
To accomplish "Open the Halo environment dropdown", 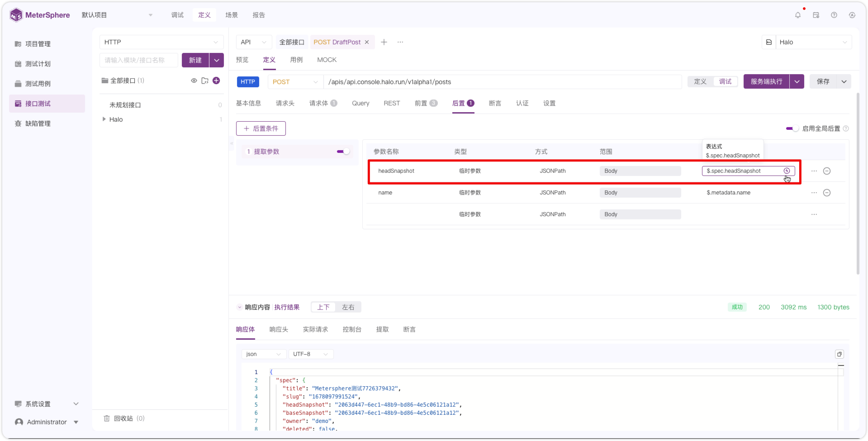I will 814,42.
